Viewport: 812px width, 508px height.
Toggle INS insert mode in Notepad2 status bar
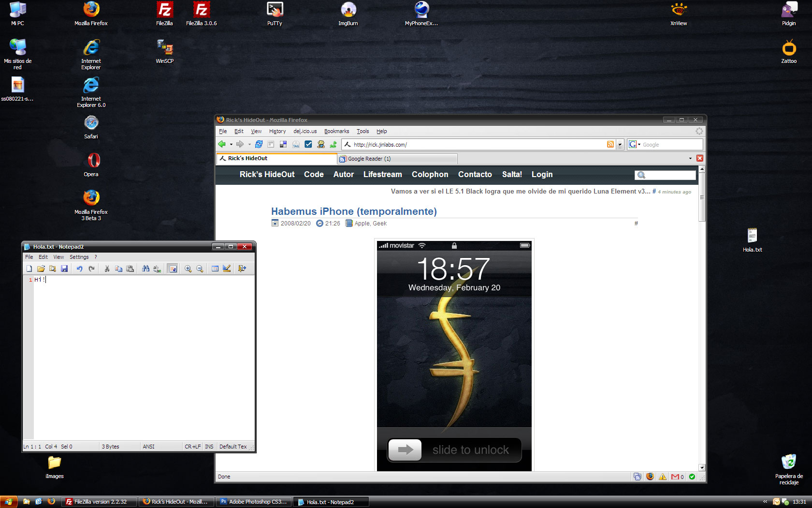point(209,447)
